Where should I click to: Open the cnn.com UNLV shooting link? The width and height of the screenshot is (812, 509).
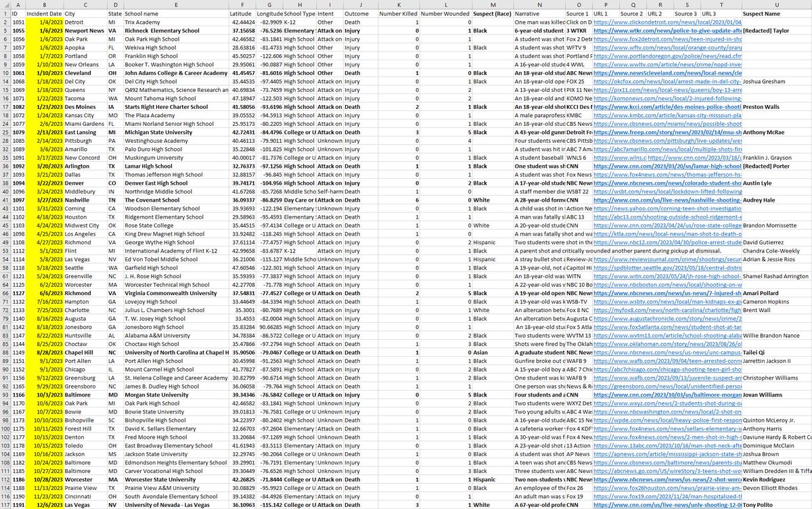click(x=667, y=504)
